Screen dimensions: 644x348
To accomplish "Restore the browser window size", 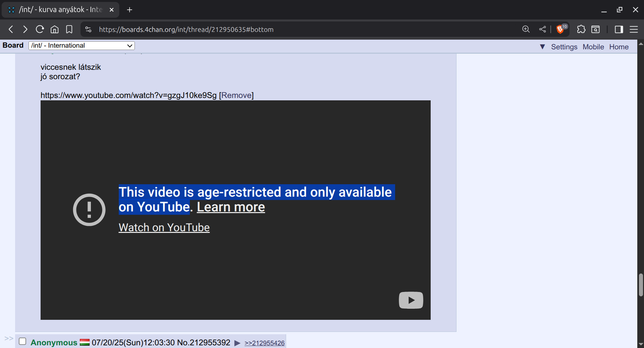I will tap(620, 10).
